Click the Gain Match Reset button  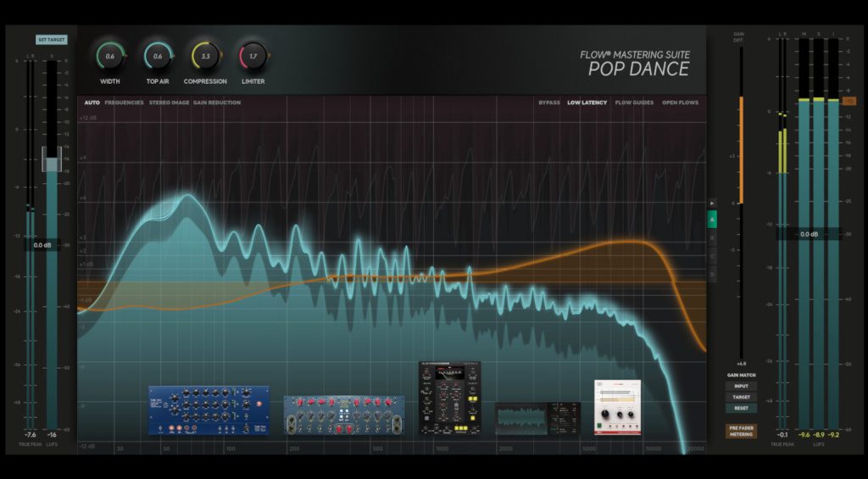tap(741, 408)
